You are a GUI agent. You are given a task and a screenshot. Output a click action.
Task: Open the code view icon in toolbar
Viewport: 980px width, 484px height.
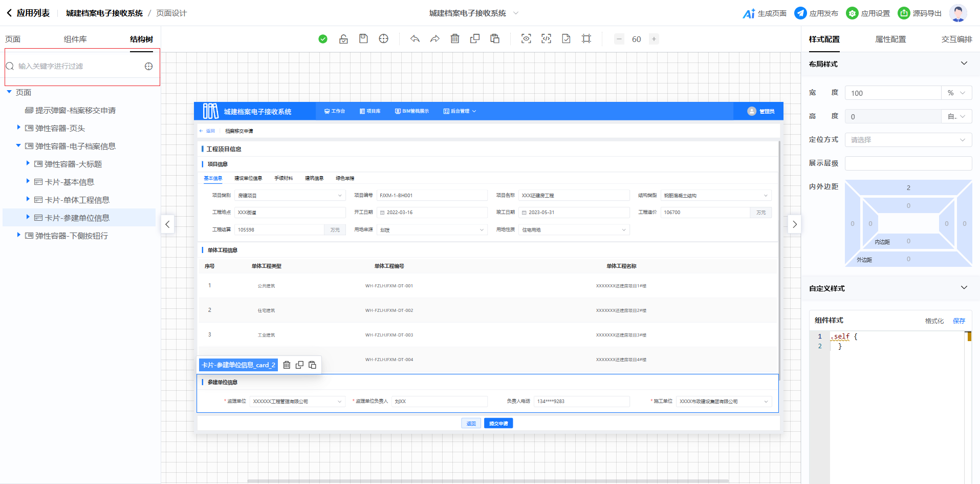(x=546, y=39)
